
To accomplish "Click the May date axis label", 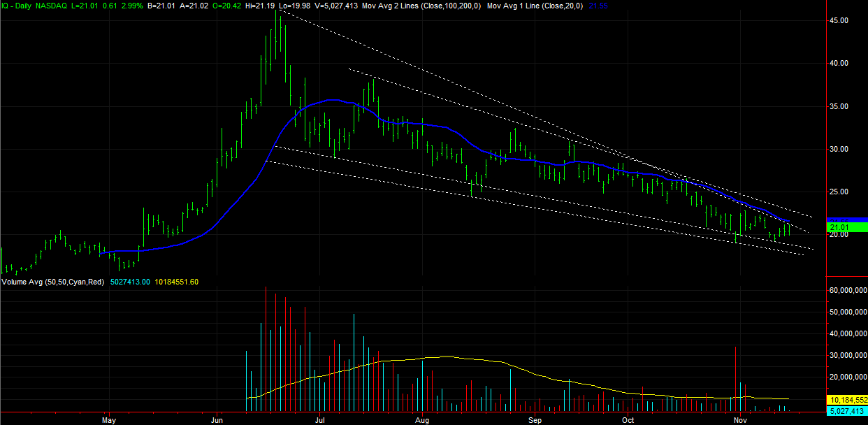I will point(108,420).
